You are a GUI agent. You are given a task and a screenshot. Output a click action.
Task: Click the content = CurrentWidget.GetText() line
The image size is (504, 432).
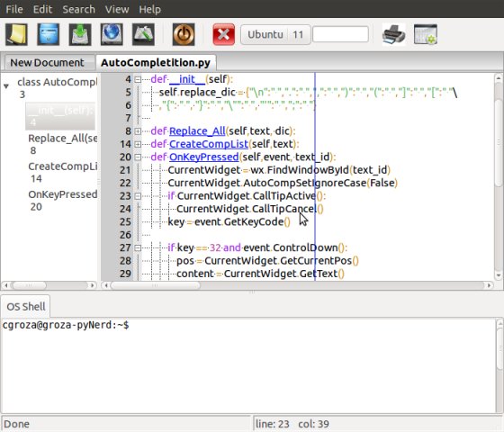[x=260, y=274]
